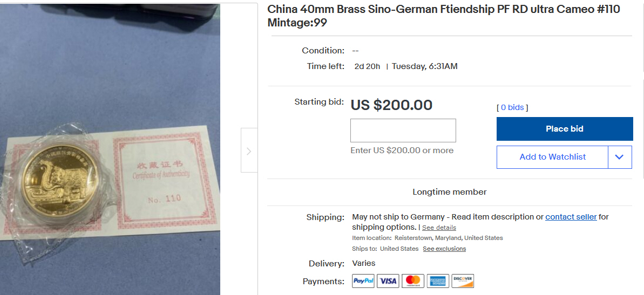Click the contact seller link
The width and height of the screenshot is (644, 295).
pyautogui.click(x=571, y=217)
